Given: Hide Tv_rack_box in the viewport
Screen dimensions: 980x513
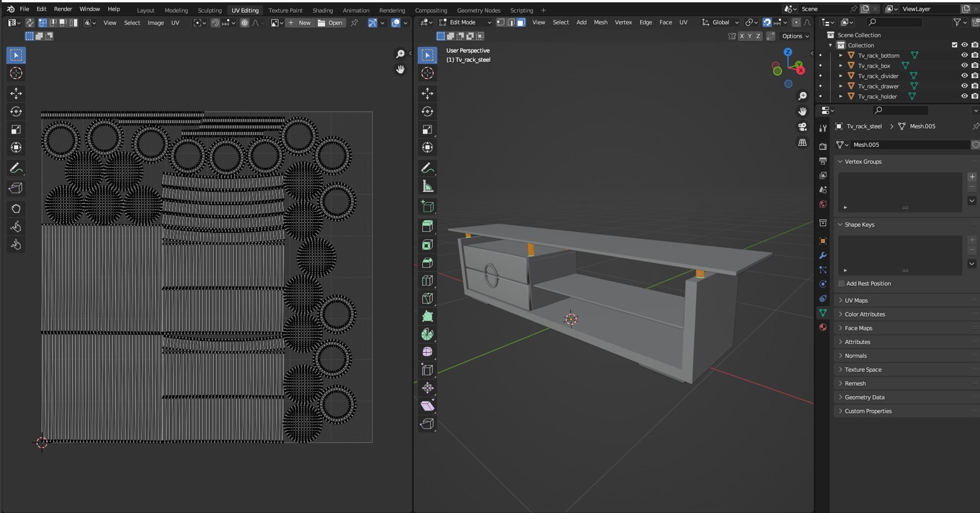Looking at the screenshot, I should [x=964, y=65].
